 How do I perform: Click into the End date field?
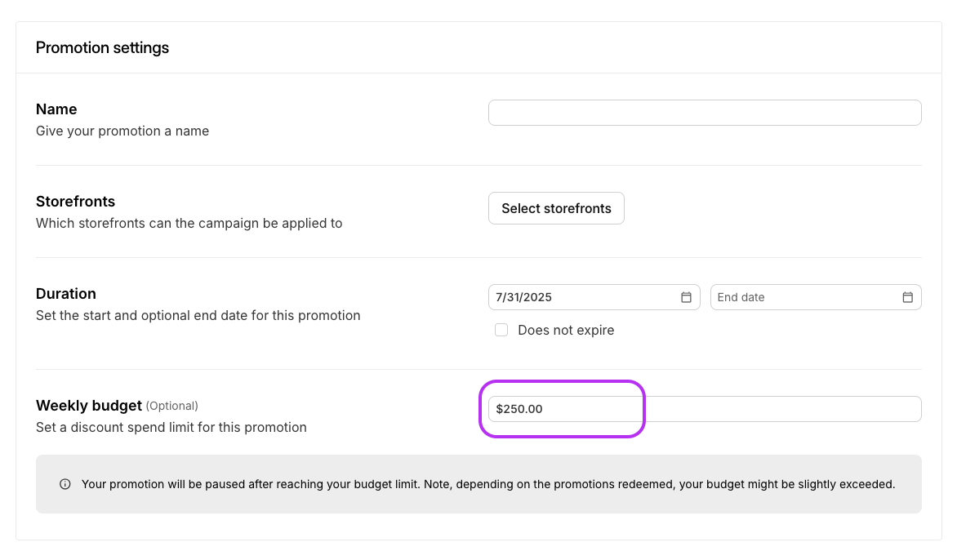[804, 297]
